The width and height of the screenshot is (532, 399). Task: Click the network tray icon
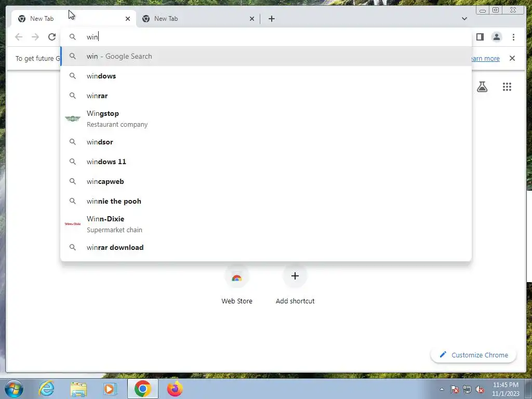467,389
